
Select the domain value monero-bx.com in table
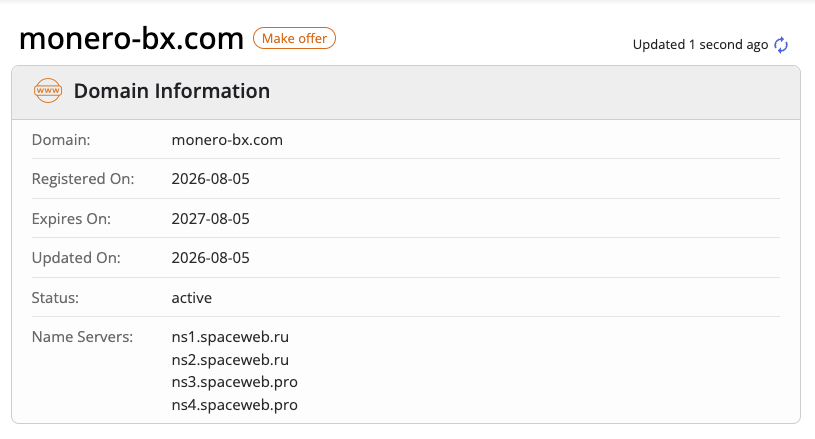click(x=227, y=140)
